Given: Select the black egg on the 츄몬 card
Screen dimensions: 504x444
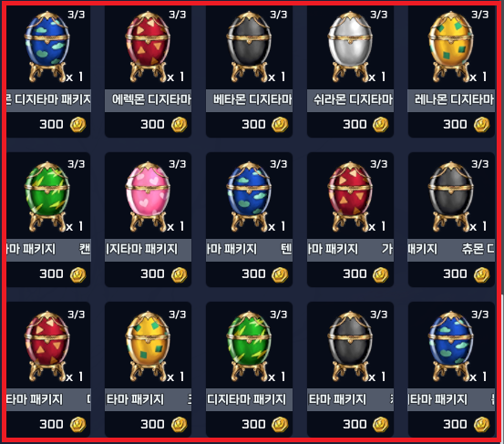Looking at the screenshot, I should pos(450,196).
